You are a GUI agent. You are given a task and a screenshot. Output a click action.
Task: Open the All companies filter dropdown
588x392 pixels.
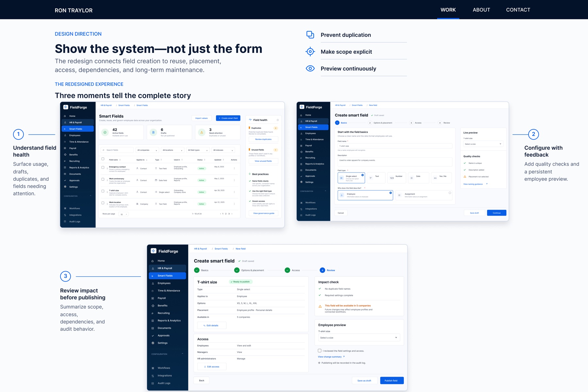point(147,150)
